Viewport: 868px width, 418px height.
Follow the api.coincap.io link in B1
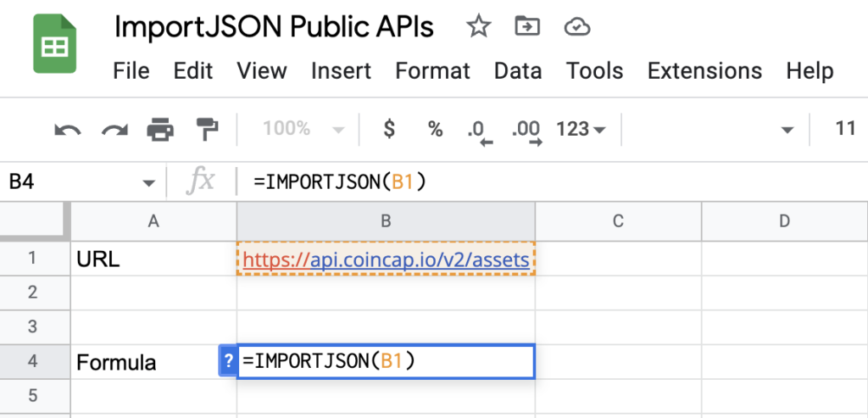(x=386, y=259)
